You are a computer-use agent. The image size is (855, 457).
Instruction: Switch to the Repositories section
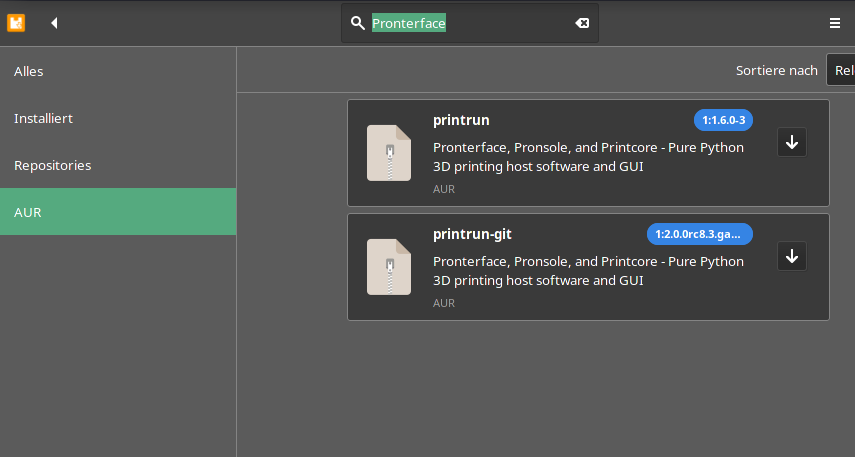52,165
